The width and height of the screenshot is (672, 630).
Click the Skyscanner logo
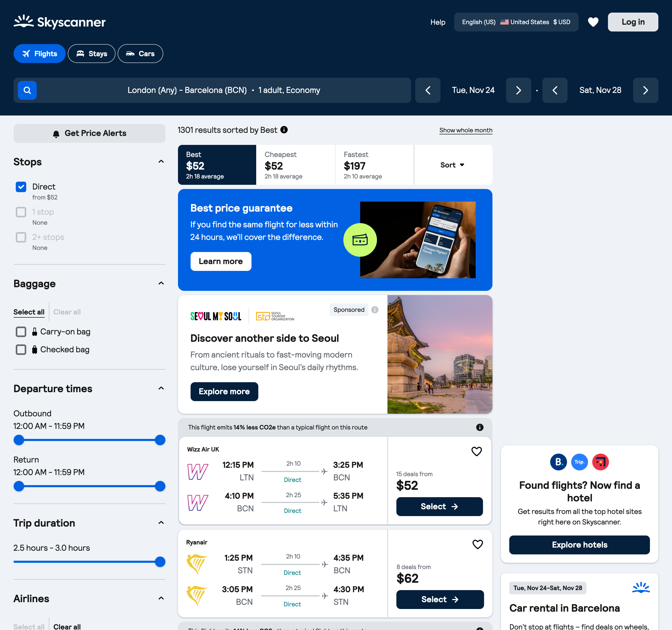(60, 22)
